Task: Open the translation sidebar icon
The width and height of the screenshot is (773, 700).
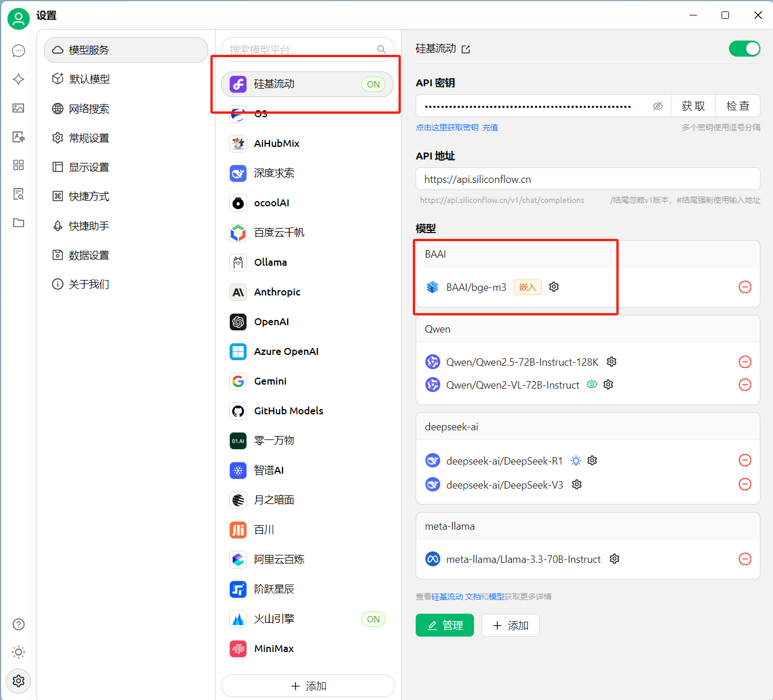Action: (x=18, y=137)
